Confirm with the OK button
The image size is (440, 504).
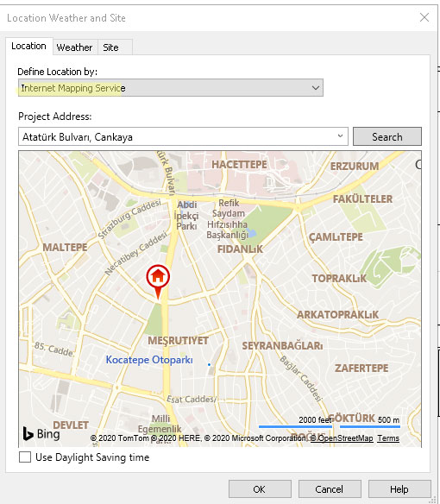click(x=260, y=489)
